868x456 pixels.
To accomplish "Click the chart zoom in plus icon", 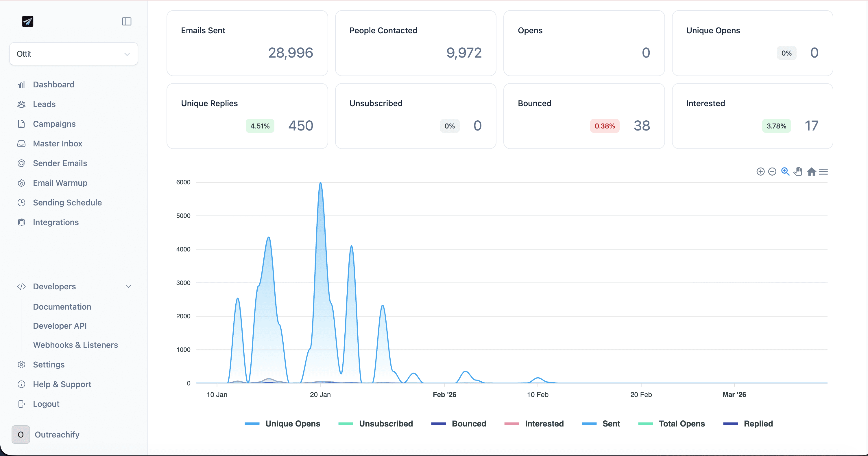I will pos(760,172).
